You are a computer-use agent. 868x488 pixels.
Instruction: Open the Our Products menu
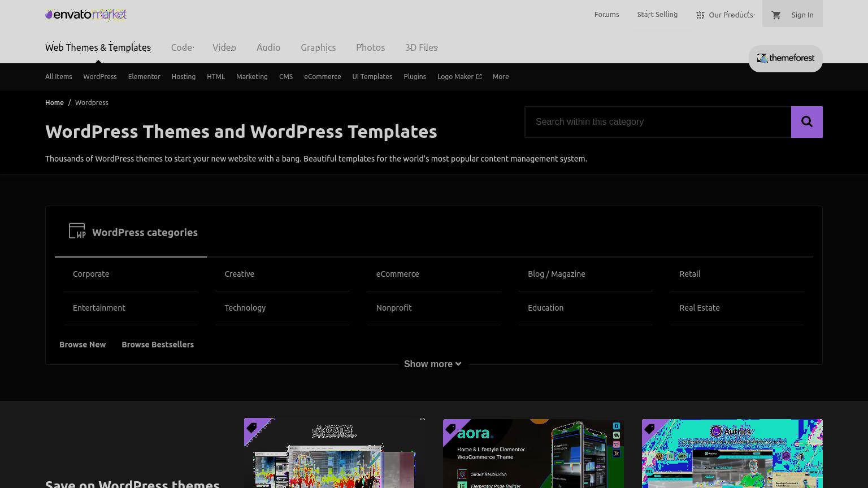[725, 15]
